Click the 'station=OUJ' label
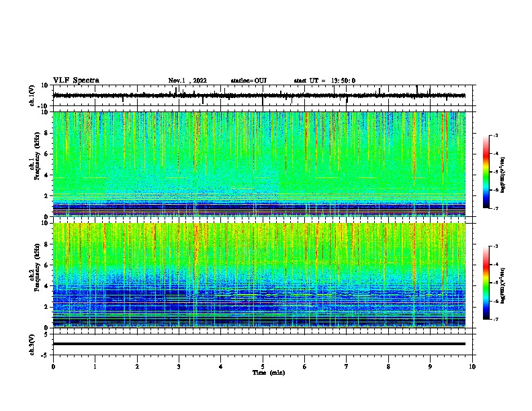 coord(249,81)
